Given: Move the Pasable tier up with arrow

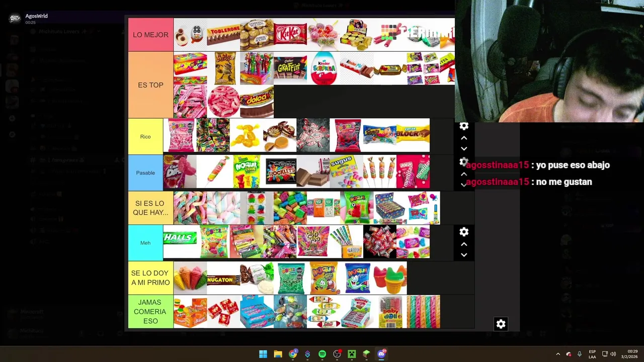Looking at the screenshot, I should pos(464,174).
